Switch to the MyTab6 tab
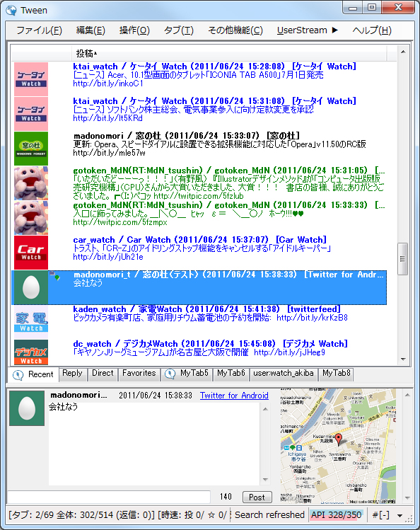 pos(231,373)
